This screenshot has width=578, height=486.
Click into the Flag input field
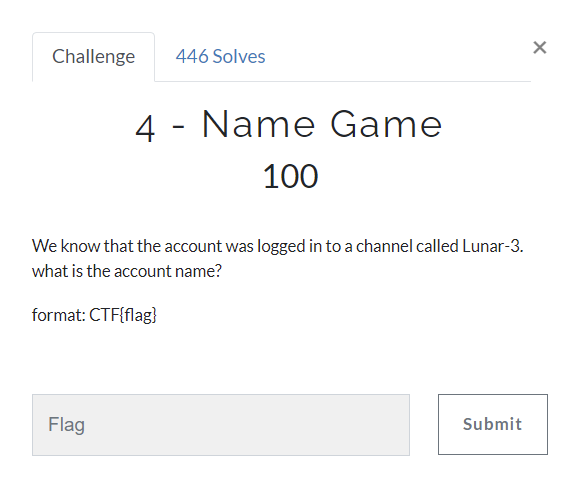[221, 425]
